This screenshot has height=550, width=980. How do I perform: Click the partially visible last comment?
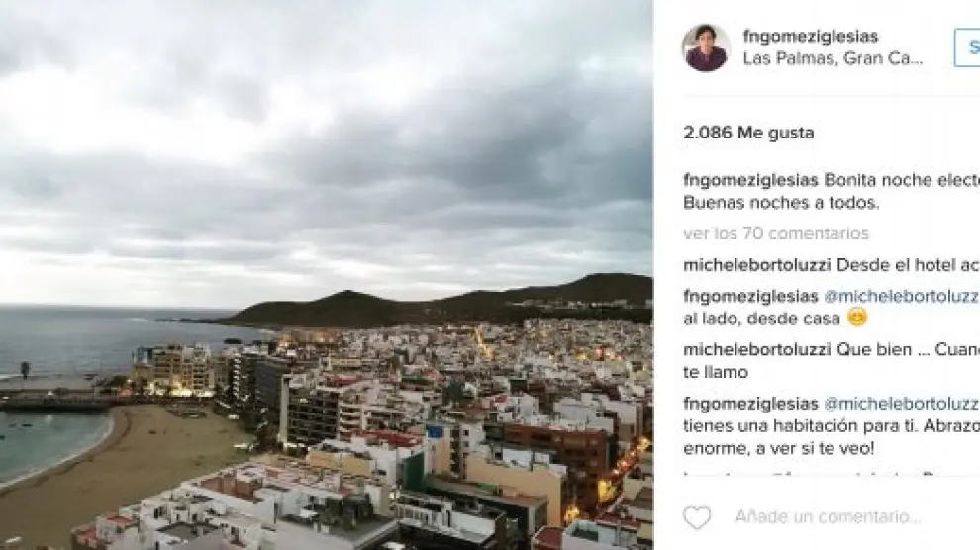832,474
